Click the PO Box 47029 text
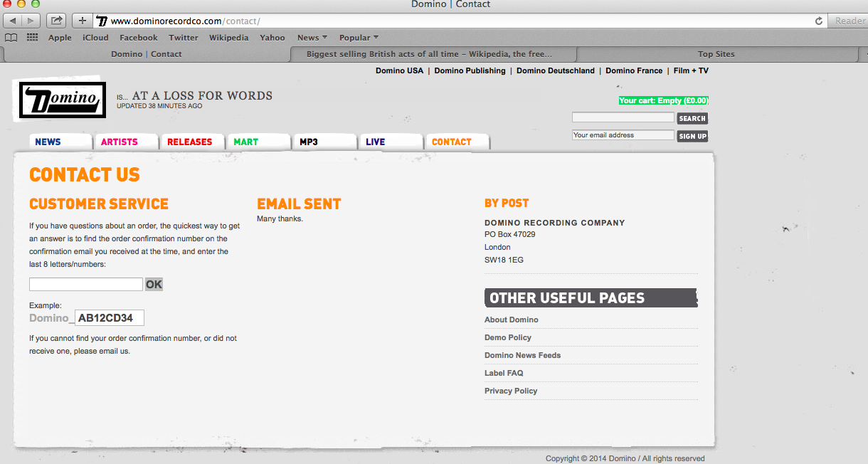Image resolution: width=868 pixels, height=464 pixels. click(x=510, y=234)
